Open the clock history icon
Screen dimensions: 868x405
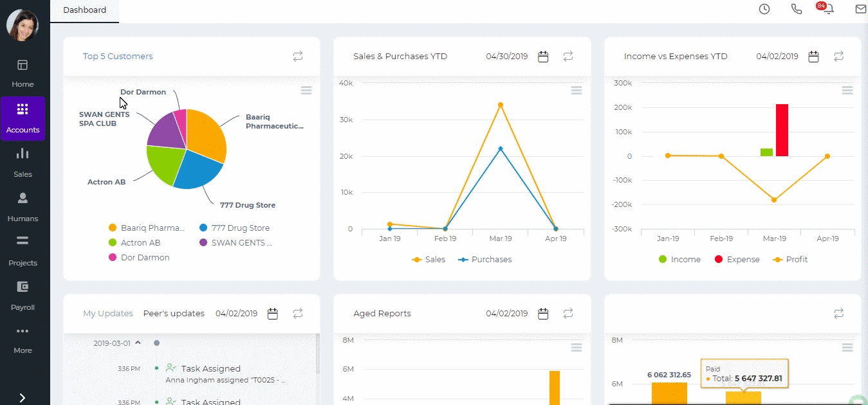764,9
